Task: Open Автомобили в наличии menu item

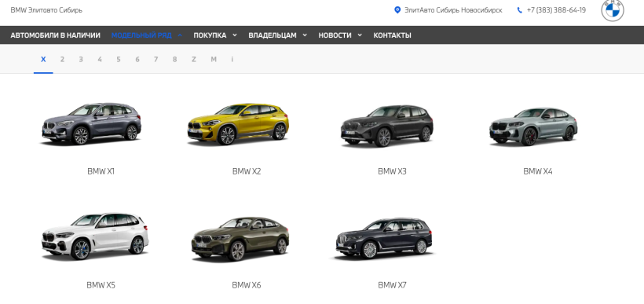Action: [56, 35]
